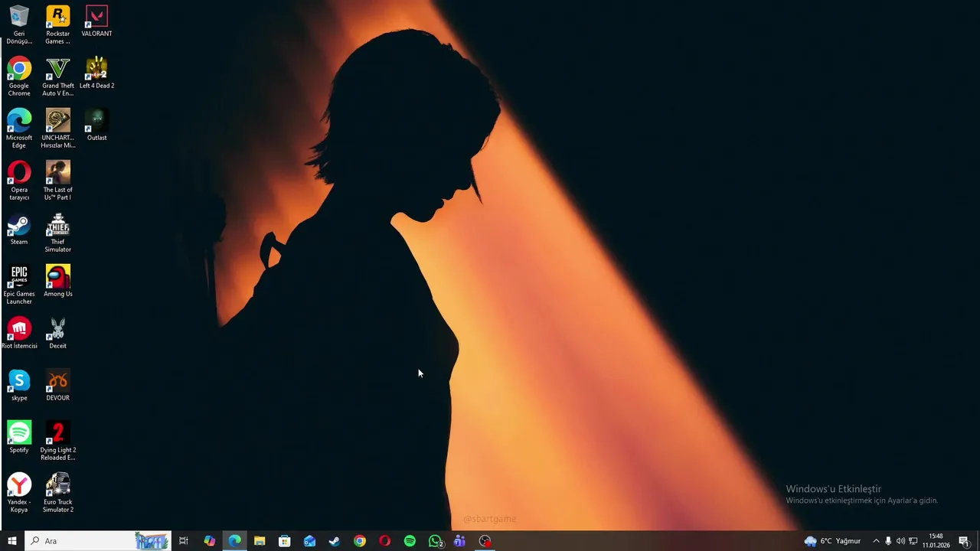Click the microphone tray icon

[x=888, y=541]
